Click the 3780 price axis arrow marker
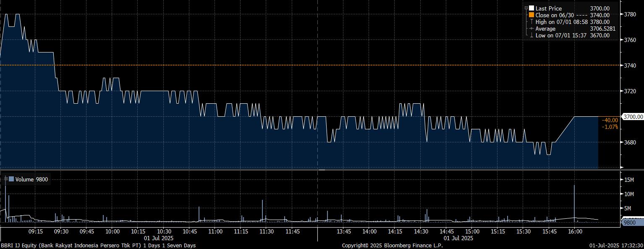644x249 pixels. pos(621,14)
